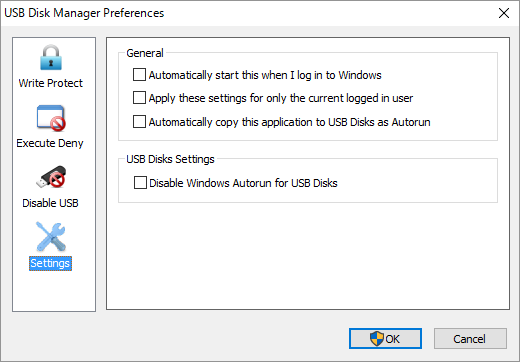The image size is (520, 362).
Task: Check the copy application to USB as Autorun box
Action: click(139, 122)
